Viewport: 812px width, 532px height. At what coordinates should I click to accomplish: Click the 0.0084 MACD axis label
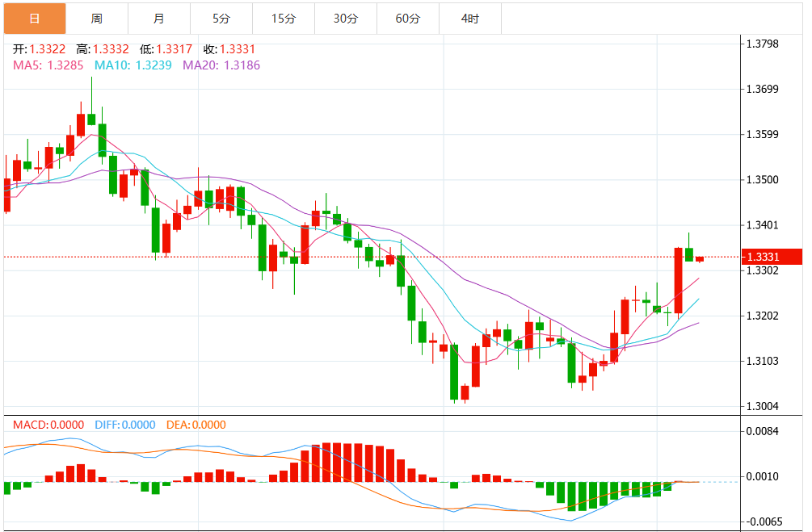click(762, 431)
